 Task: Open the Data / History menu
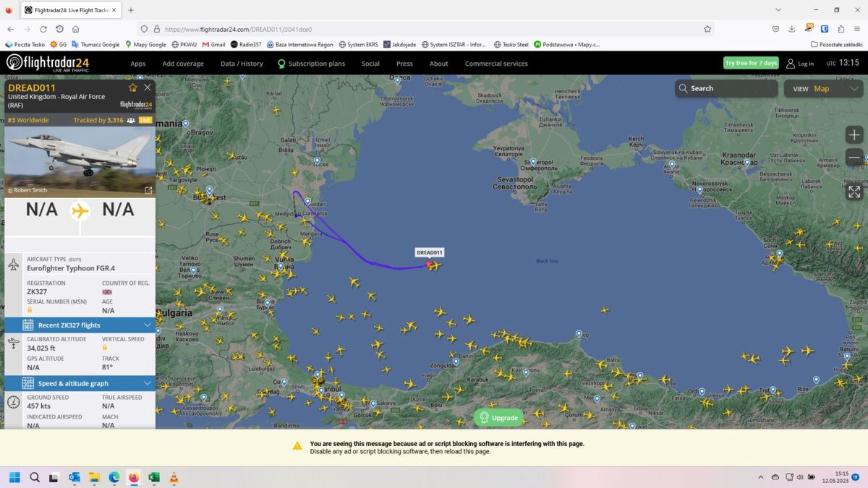click(242, 64)
